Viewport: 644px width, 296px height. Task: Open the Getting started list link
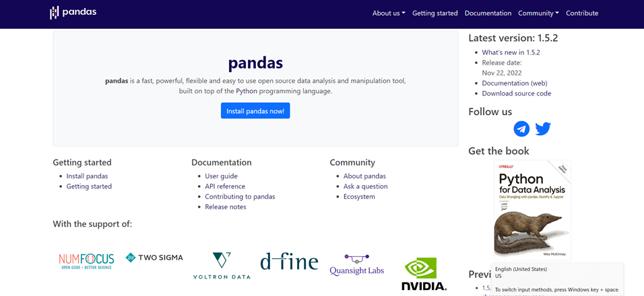(x=89, y=186)
